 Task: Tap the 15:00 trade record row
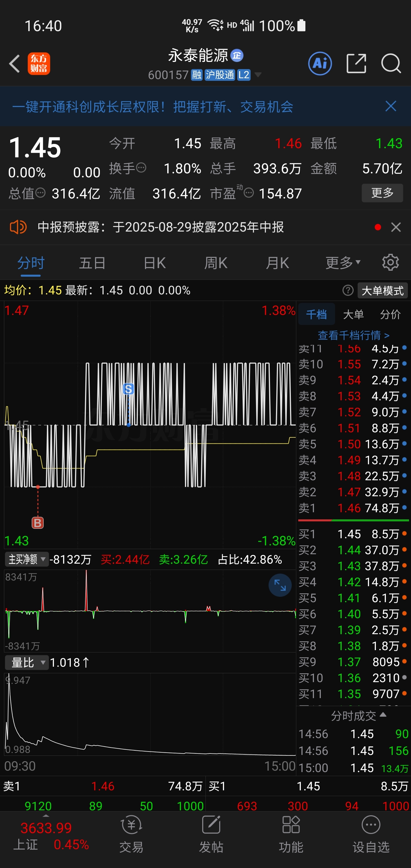[x=353, y=768]
